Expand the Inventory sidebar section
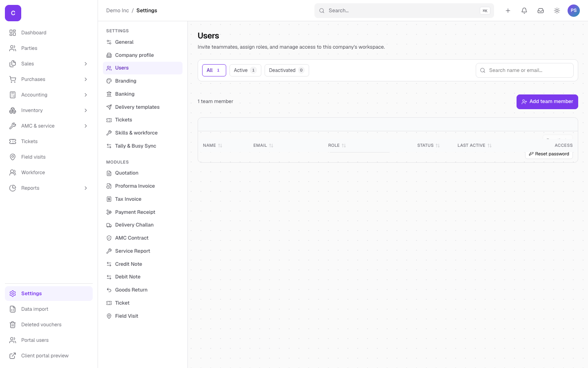 pyautogui.click(x=49, y=110)
